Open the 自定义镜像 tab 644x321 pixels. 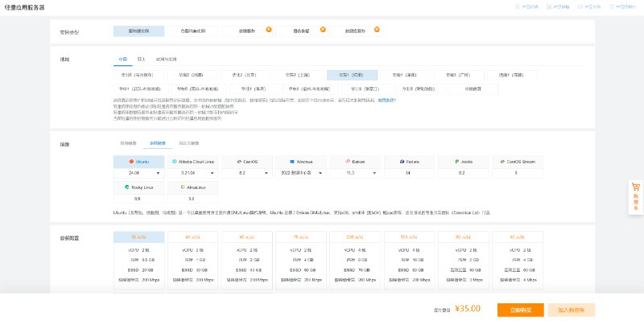point(189,143)
